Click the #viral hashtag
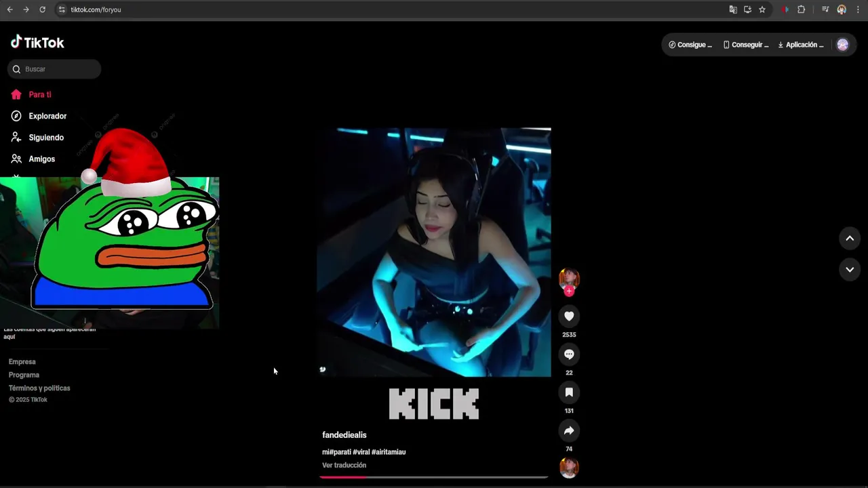This screenshot has width=868, height=488. (361, 452)
